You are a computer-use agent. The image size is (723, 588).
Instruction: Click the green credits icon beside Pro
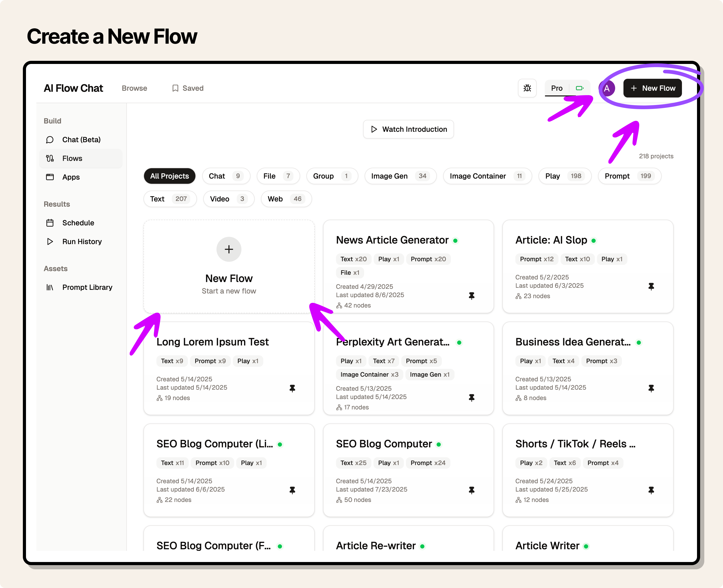[580, 88]
